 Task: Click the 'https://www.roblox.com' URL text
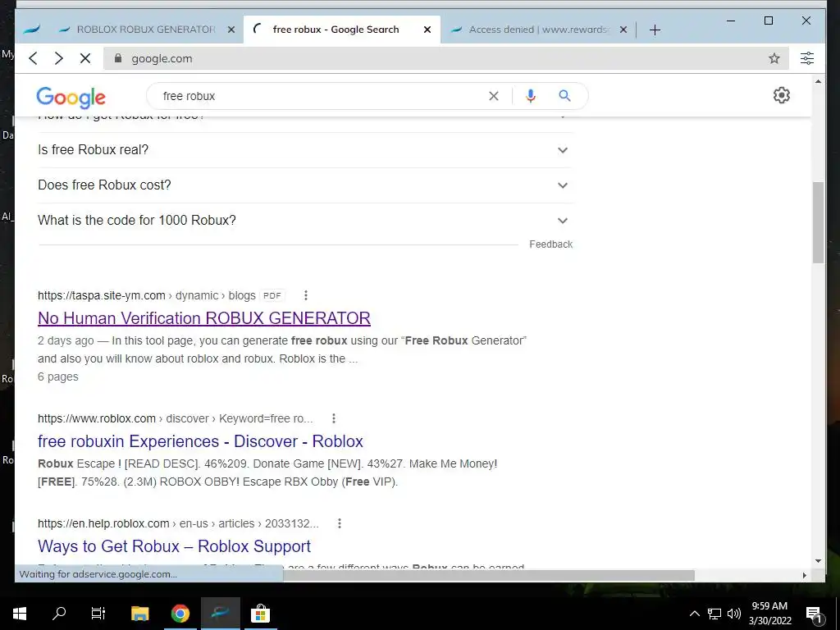coord(97,419)
